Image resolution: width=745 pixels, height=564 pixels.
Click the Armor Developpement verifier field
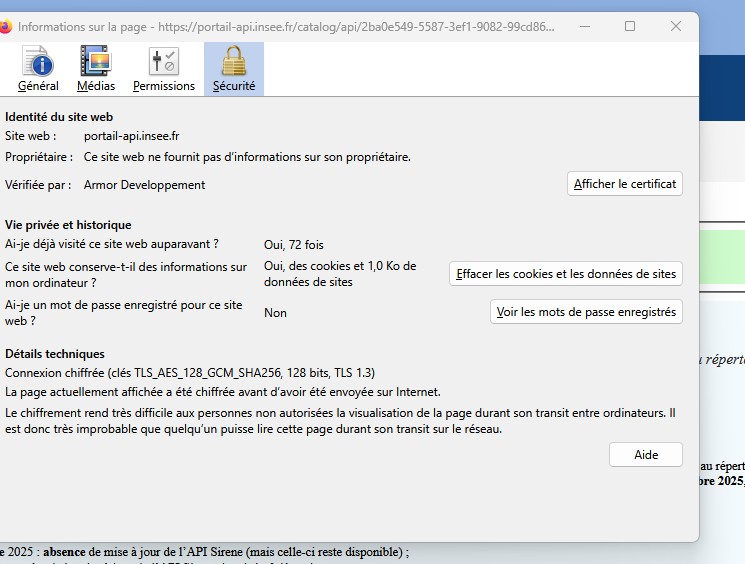tap(144, 185)
